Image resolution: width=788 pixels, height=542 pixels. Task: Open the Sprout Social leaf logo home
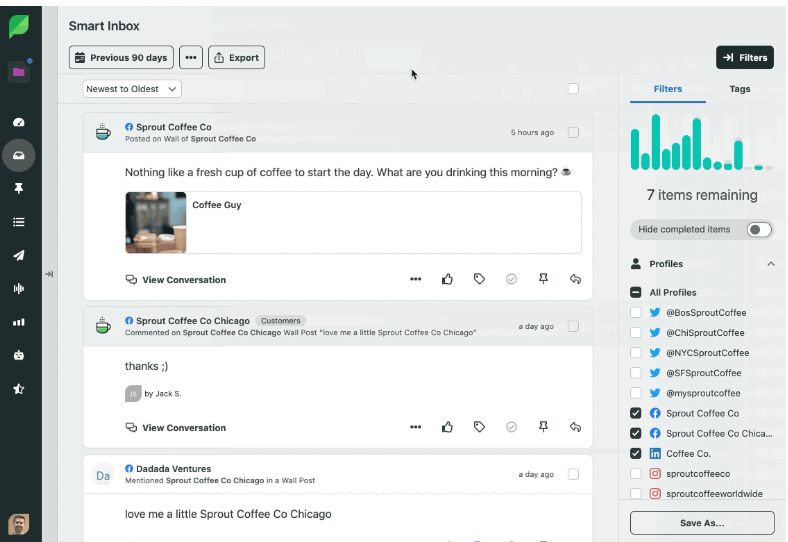coord(19,26)
